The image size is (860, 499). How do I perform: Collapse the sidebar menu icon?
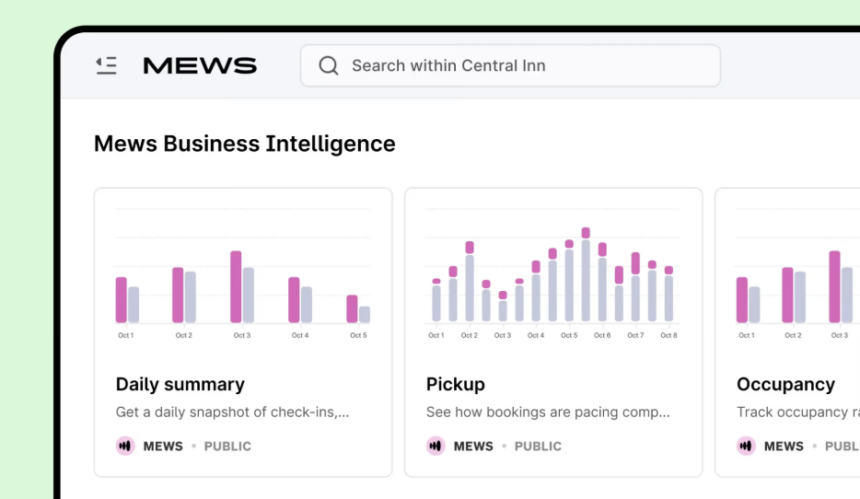tap(106, 66)
